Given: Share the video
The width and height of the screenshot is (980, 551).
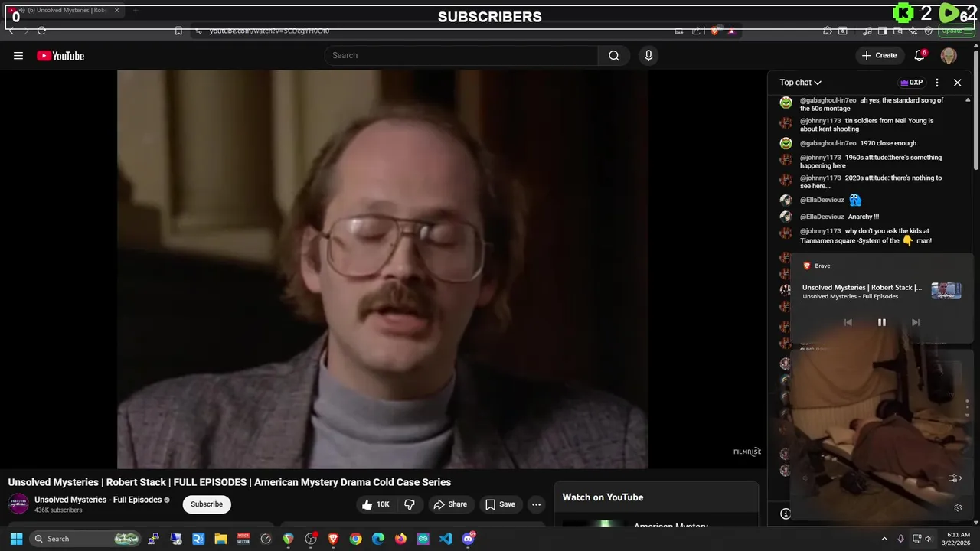Looking at the screenshot, I should click(x=450, y=504).
